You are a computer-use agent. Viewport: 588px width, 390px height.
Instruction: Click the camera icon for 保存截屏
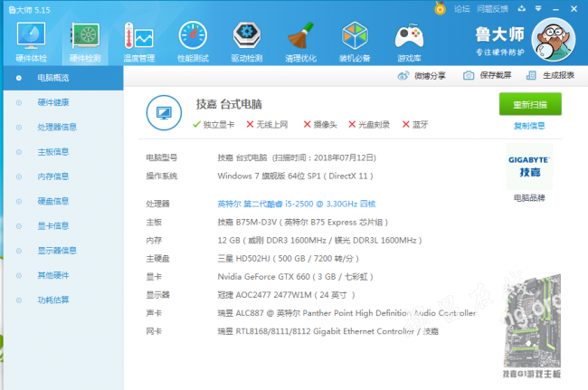click(469, 75)
